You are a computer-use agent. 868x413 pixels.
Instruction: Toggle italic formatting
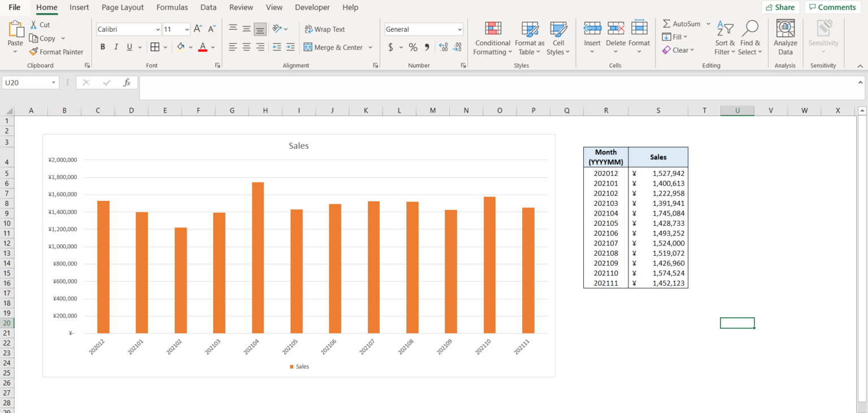click(x=115, y=47)
